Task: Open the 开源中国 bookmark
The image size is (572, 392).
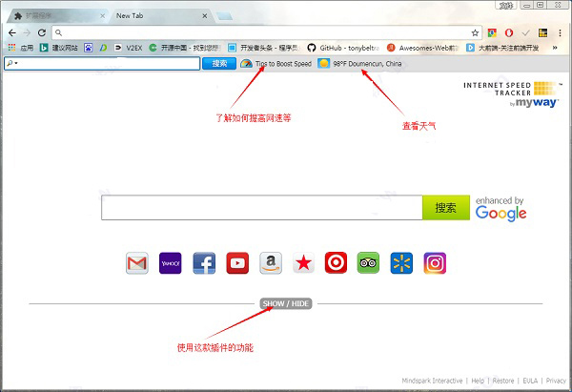Action: (x=185, y=48)
